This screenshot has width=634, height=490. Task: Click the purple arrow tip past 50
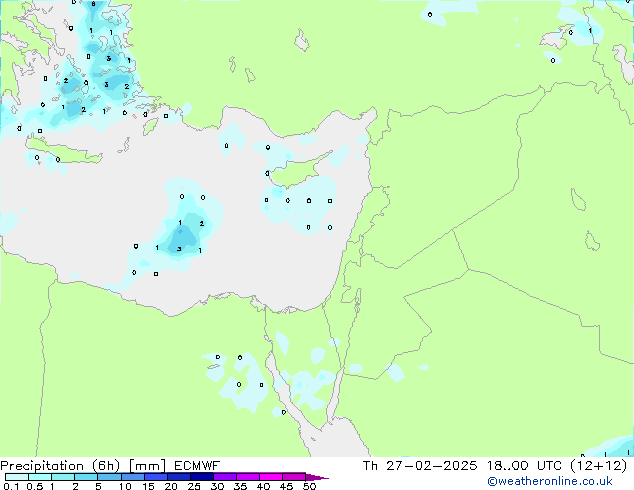(317, 477)
